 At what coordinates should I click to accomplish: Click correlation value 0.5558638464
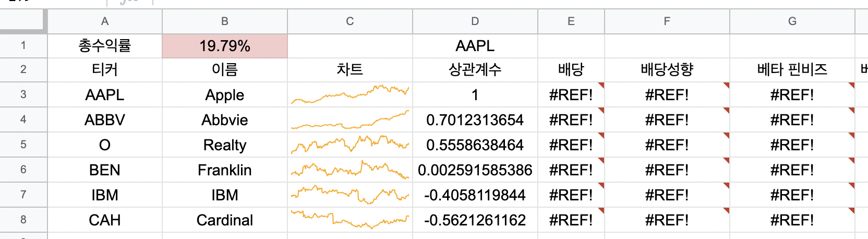click(475, 145)
